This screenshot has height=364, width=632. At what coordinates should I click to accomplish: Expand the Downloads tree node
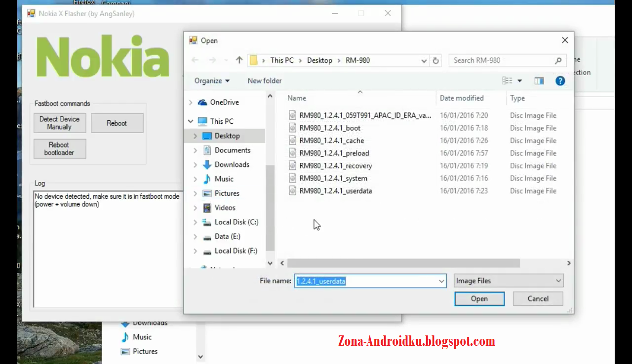coord(196,165)
